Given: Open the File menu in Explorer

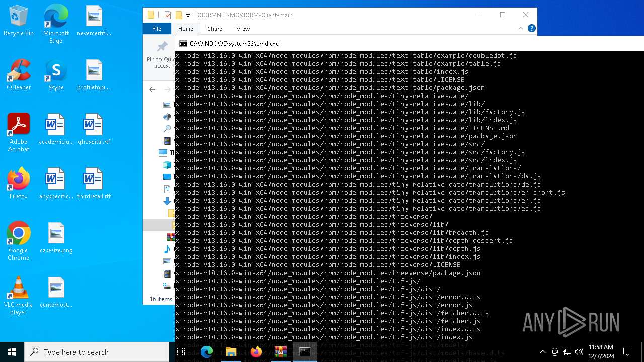Looking at the screenshot, I should pos(157,29).
